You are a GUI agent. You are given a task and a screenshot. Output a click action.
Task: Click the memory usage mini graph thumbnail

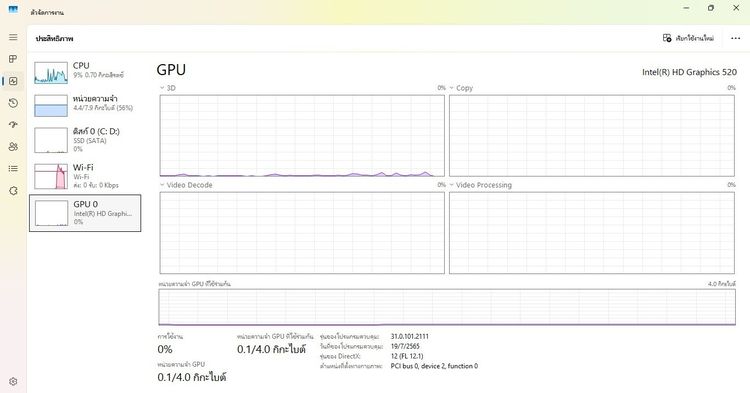click(x=51, y=106)
